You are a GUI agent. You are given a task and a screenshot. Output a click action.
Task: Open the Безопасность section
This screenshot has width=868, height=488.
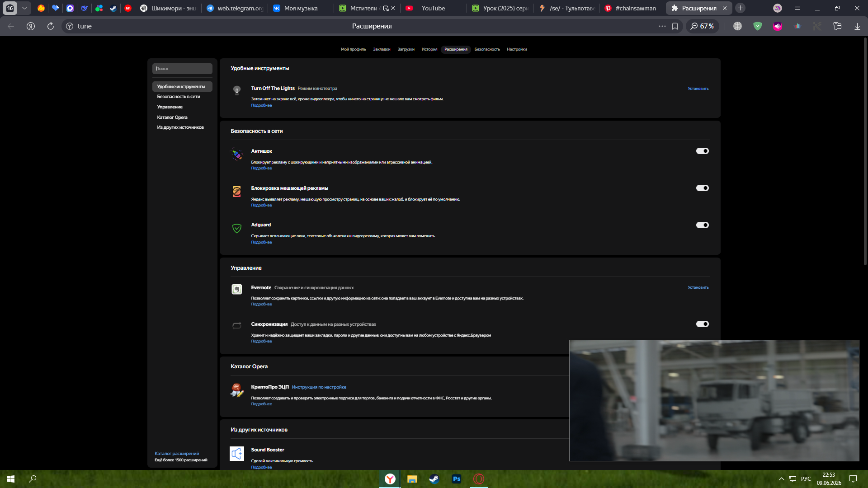click(487, 49)
